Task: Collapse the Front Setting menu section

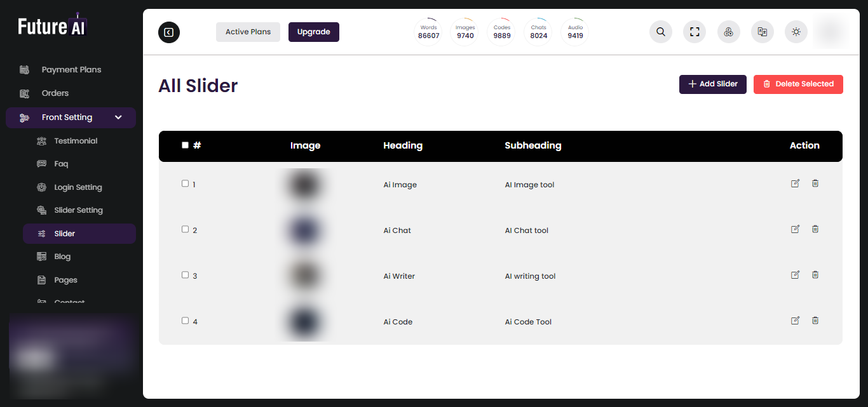Action: click(118, 117)
